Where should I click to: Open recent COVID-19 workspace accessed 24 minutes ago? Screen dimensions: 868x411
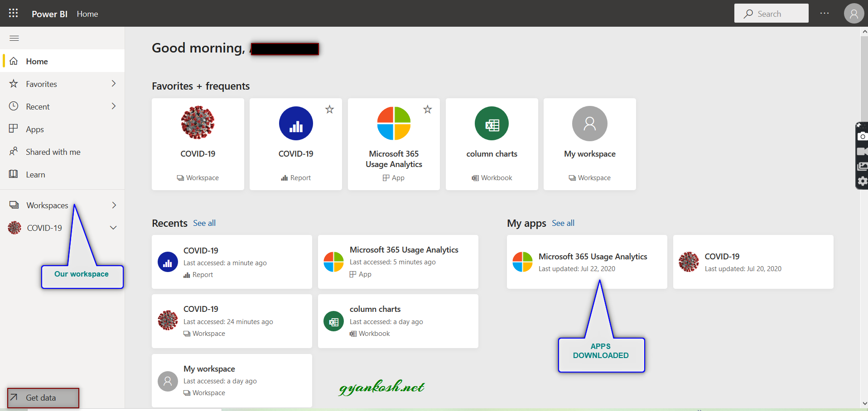pyautogui.click(x=232, y=321)
